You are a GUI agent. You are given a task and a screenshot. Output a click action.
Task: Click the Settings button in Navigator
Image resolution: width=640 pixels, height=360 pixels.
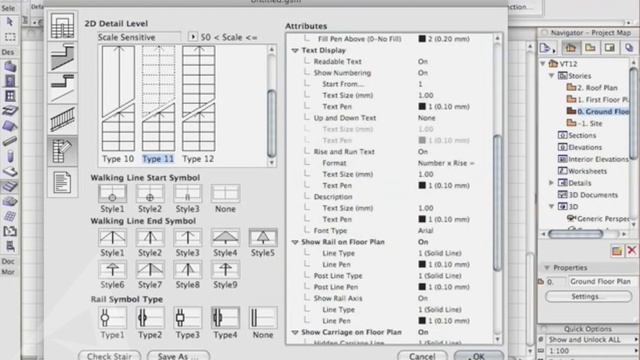588,297
